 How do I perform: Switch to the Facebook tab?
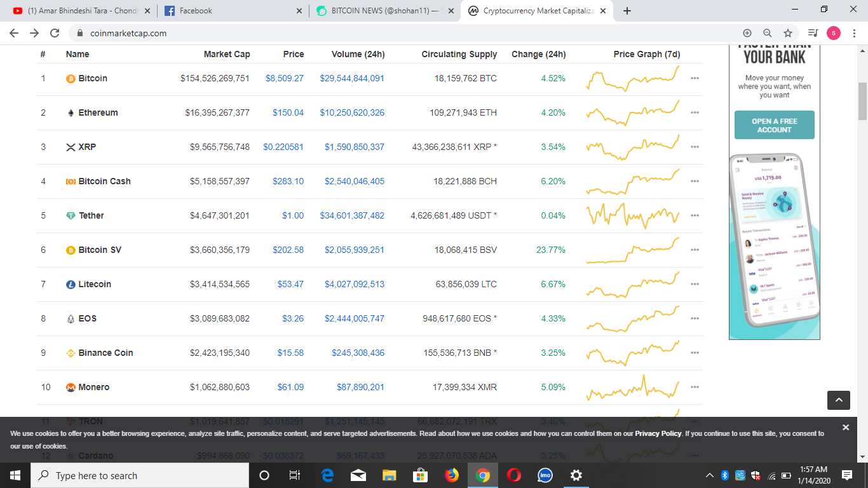click(x=233, y=11)
